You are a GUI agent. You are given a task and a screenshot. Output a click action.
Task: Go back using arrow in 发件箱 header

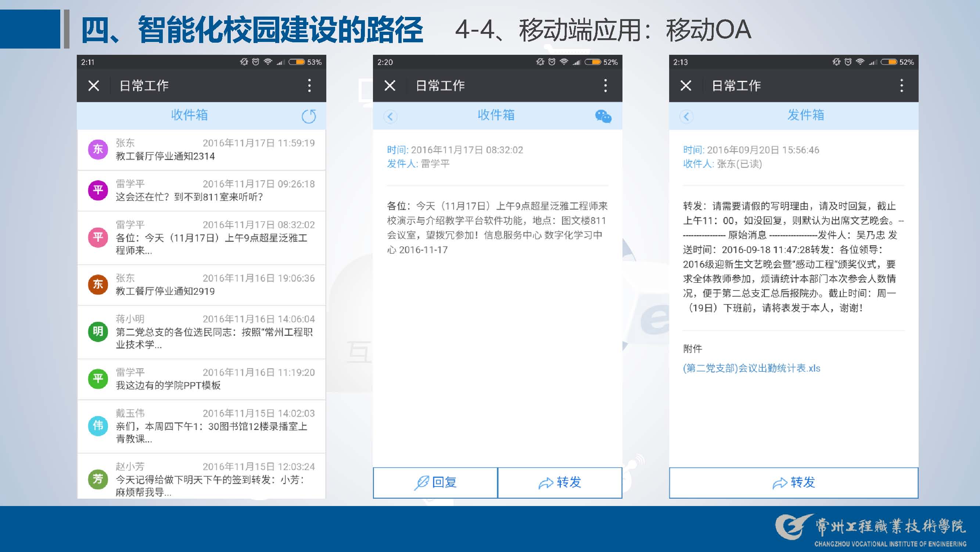click(686, 117)
